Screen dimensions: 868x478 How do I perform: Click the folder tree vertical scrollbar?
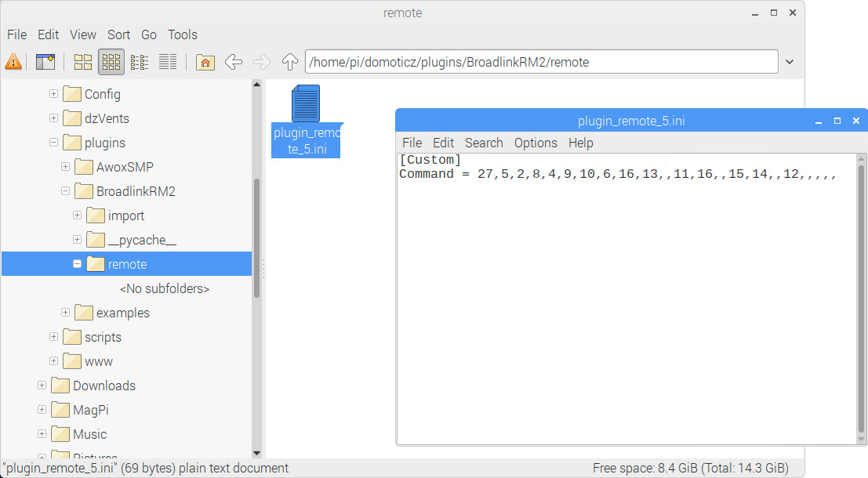pyautogui.click(x=256, y=238)
